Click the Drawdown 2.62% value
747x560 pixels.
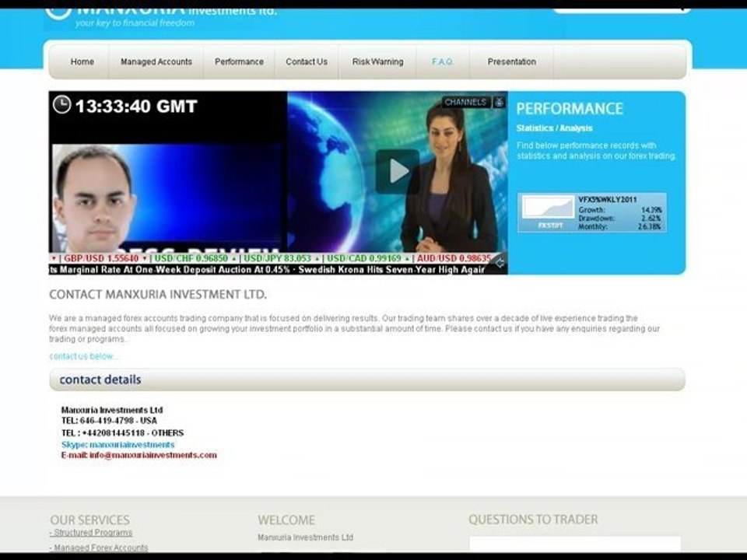[x=651, y=218]
